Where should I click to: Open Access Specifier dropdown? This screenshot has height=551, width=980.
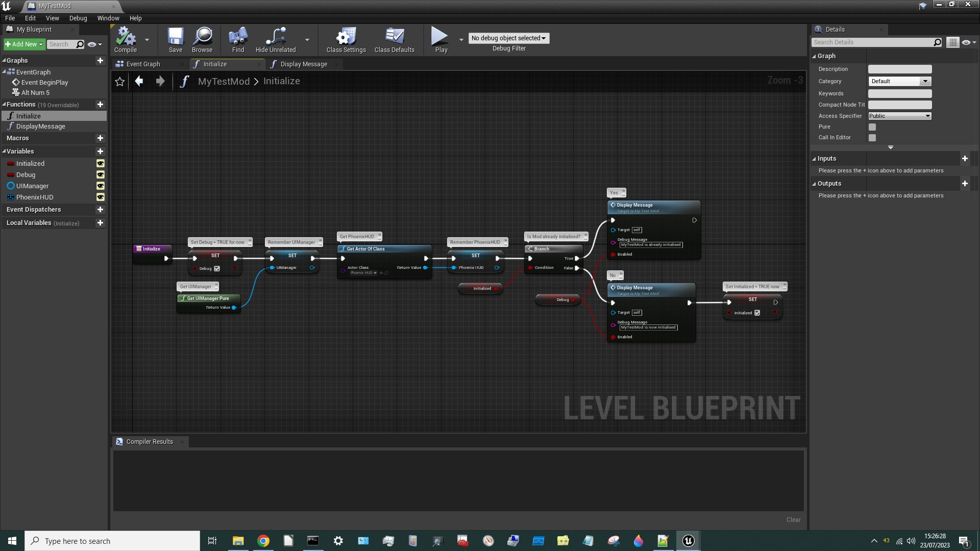click(900, 116)
